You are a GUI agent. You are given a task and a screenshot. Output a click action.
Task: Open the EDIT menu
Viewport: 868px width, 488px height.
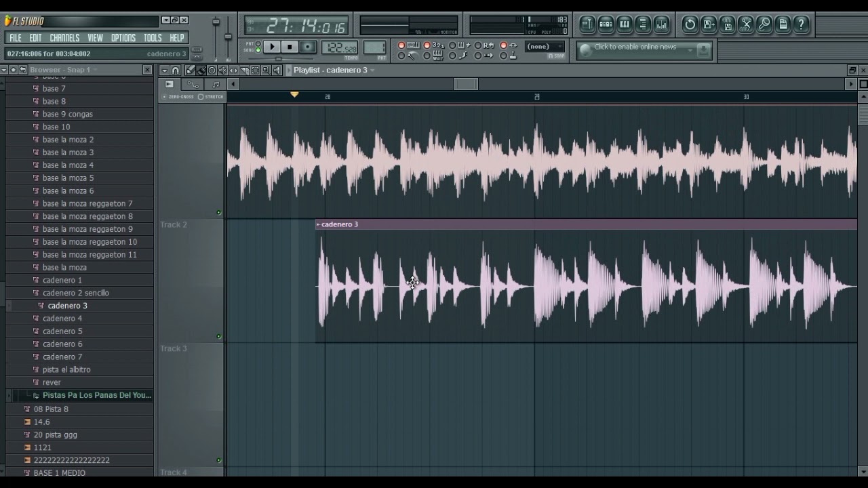[x=35, y=38]
